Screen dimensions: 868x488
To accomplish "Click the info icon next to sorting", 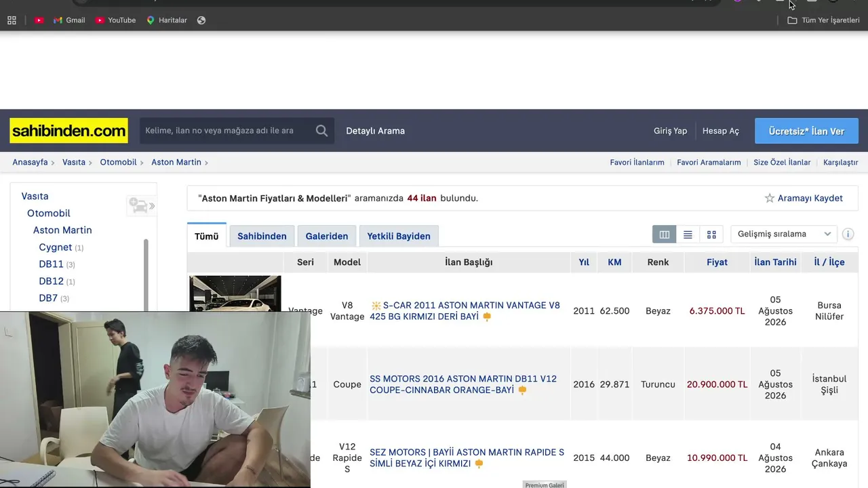I will [x=848, y=235].
